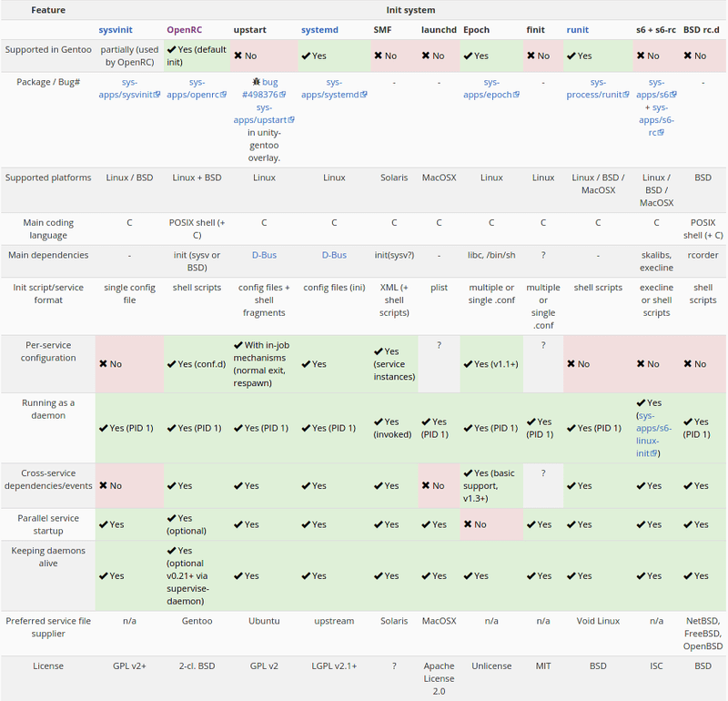Click X icon in launchd Cross-service dependencies cell
This screenshot has height=701, width=728.
tap(425, 485)
